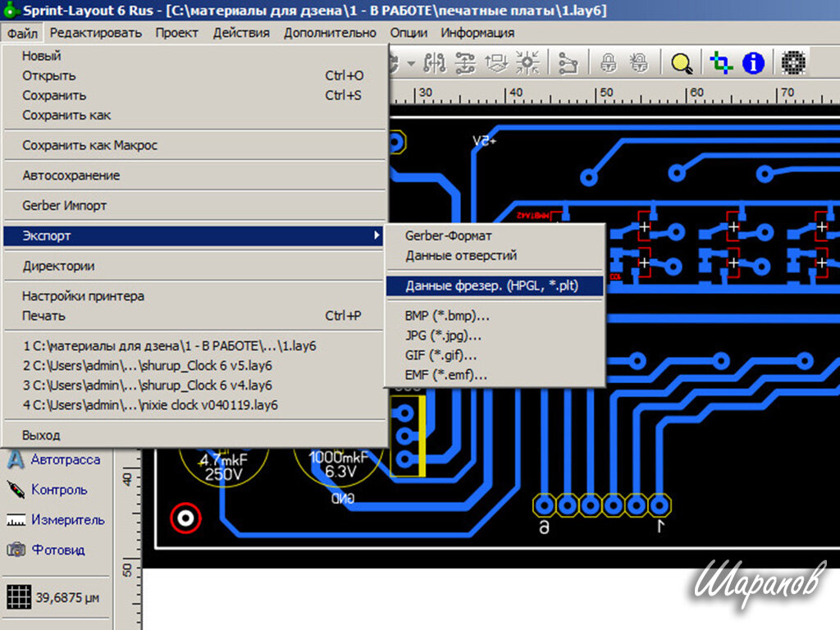Image resolution: width=840 pixels, height=630 pixels.
Task: Choose Gerber Импорт menu entry
Action: pyautogui.click(x=194, y=205)
